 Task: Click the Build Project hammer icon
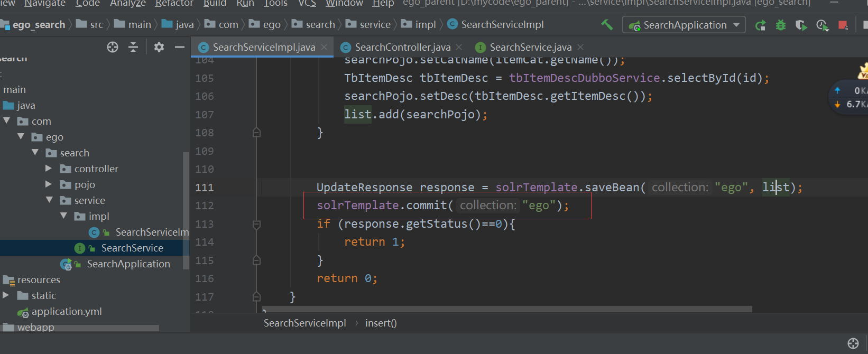607,25
